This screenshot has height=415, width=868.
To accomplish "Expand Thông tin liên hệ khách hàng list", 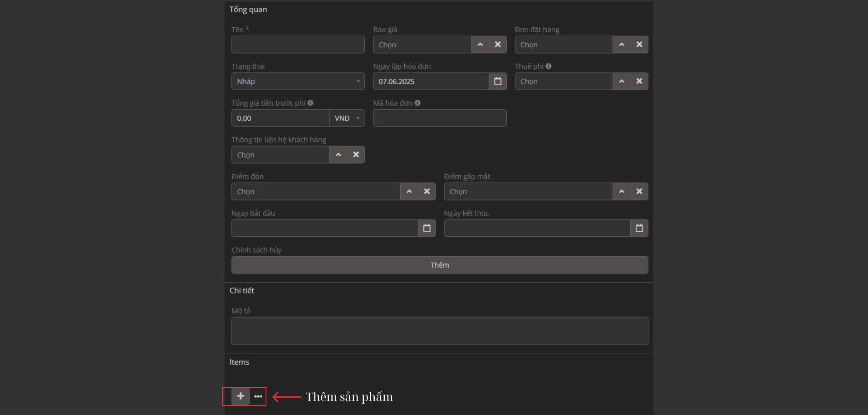I will 338,155.
